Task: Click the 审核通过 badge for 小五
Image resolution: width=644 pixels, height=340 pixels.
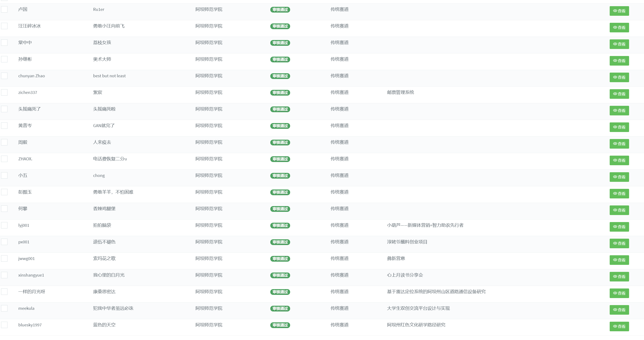Action: (280, 176)
